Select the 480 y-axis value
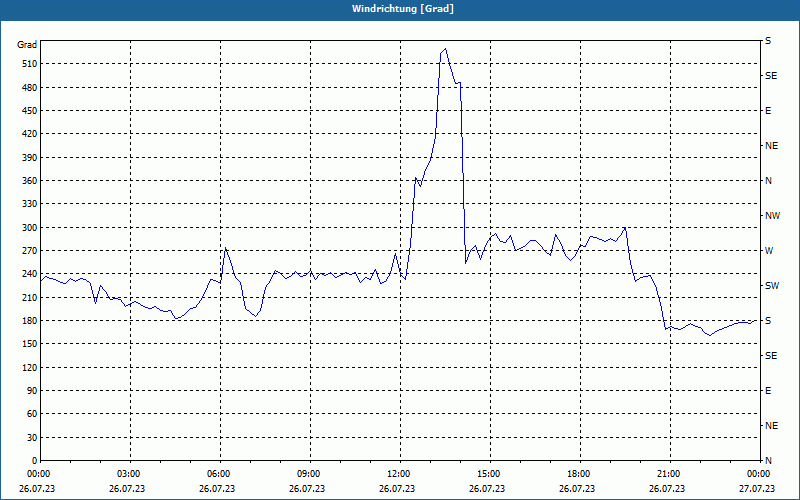 click(29, 88)
